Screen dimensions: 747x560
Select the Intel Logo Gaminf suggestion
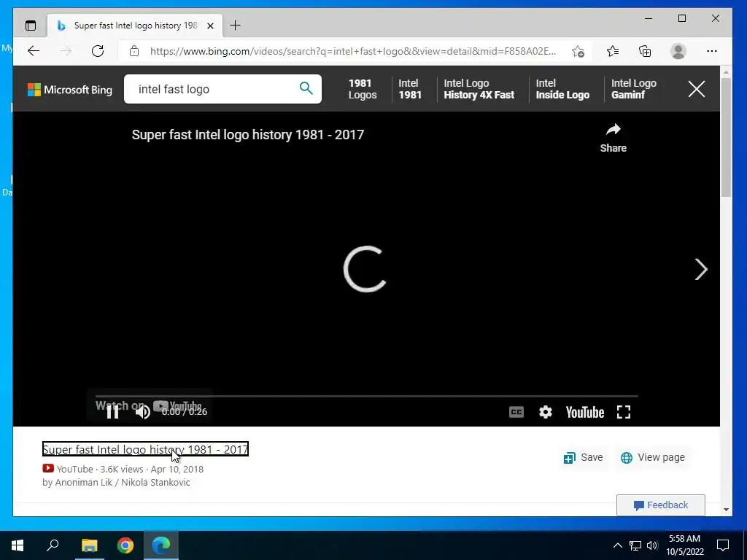click(x=634, y=89)
